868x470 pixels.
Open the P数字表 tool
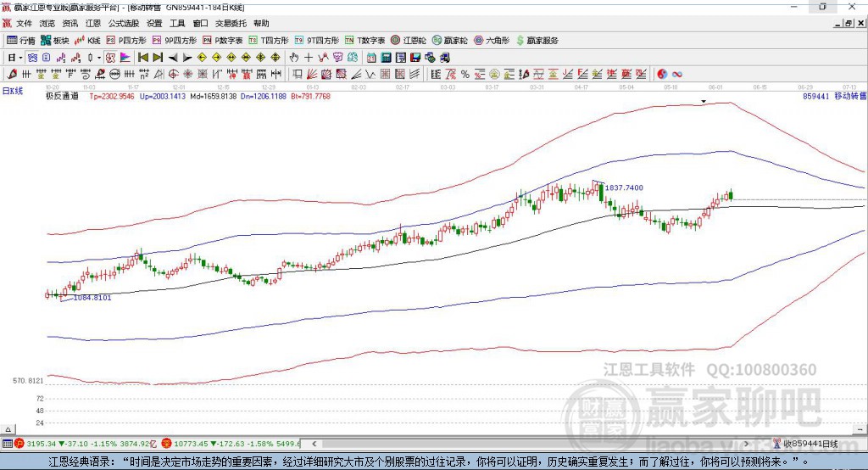tap(223, 41)
